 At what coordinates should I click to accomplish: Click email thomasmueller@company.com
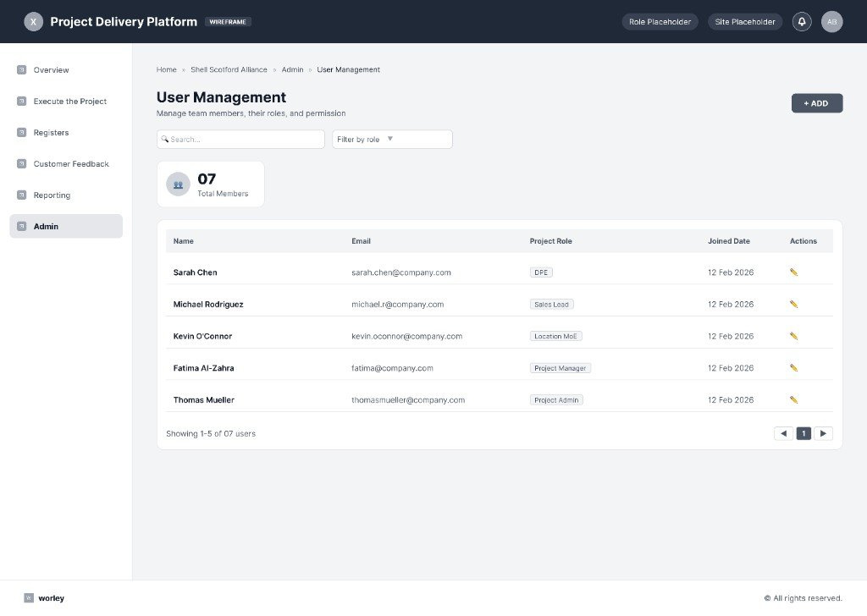tap(408, 400)
